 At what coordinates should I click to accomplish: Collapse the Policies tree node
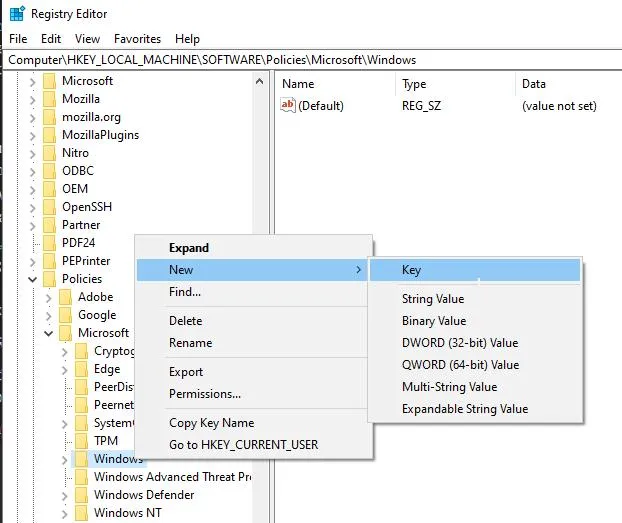[33, 279]
